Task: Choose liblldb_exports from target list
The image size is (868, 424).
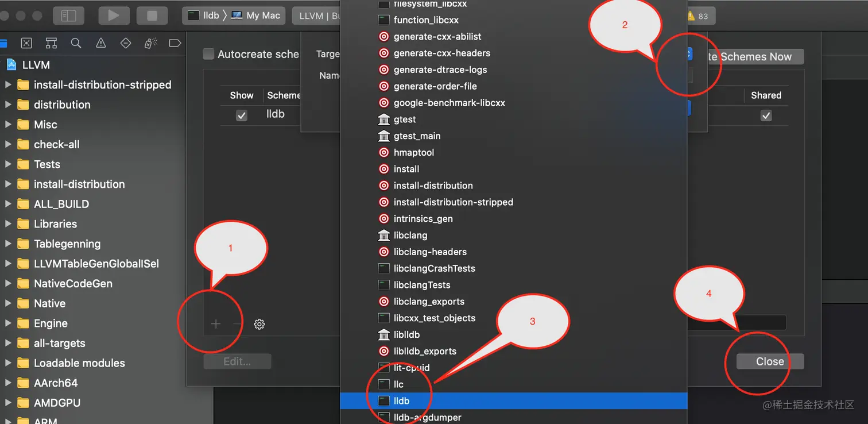Action: click(514, 351)
